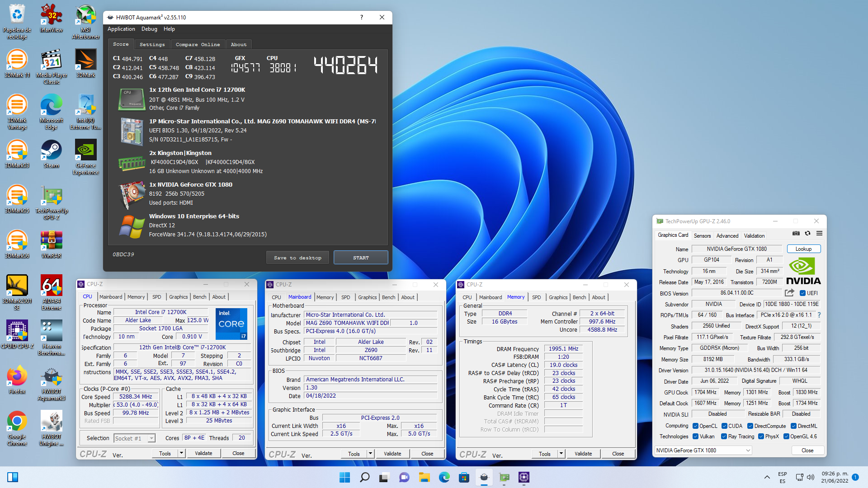Open Intel Extreme Tuning Utility shortcut
Screen dimensions: 868x488
click(85, 112)
